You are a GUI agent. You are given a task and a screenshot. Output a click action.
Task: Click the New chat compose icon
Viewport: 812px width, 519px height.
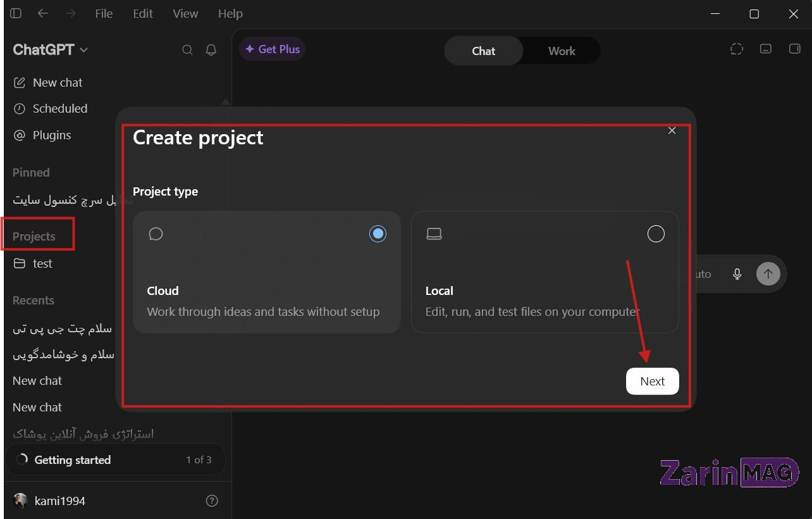click(20, 83)
